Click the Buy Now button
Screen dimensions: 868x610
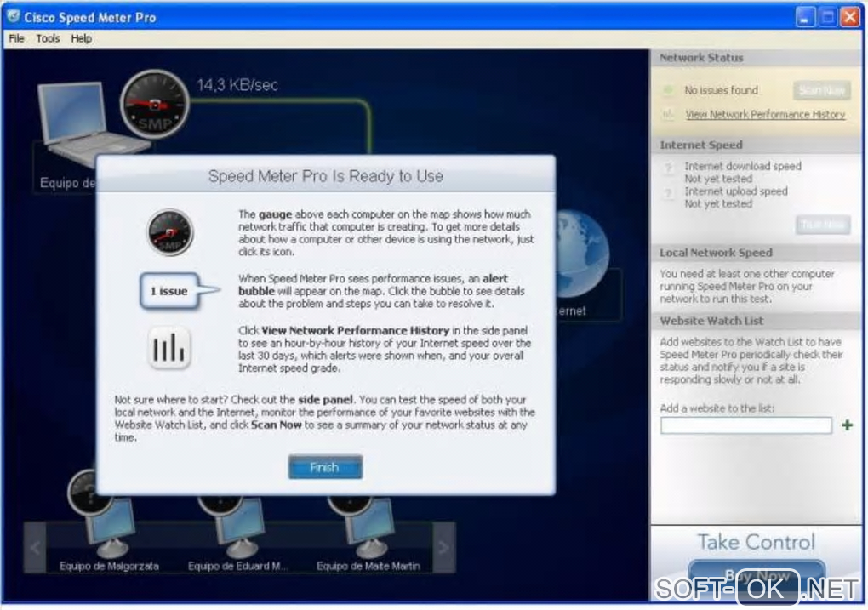[x=757, y=576]
